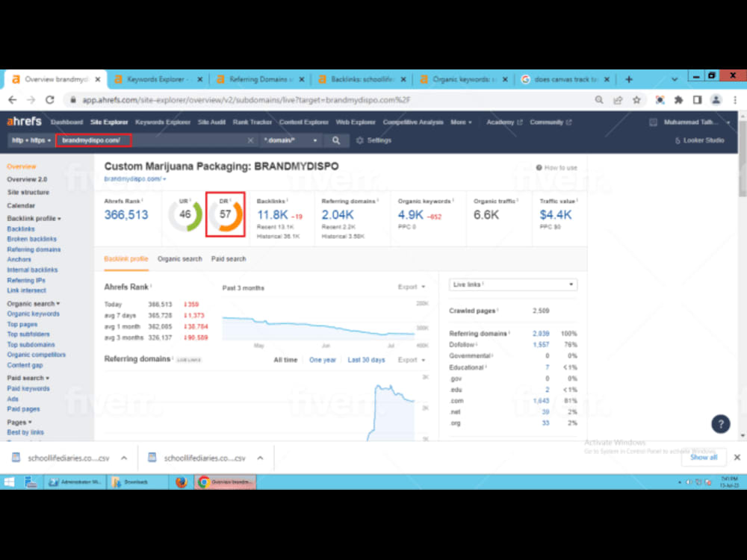Clear the target URL with the X icon
The width and height of the screenshot is (747, 560).
(x=250, y=140)
